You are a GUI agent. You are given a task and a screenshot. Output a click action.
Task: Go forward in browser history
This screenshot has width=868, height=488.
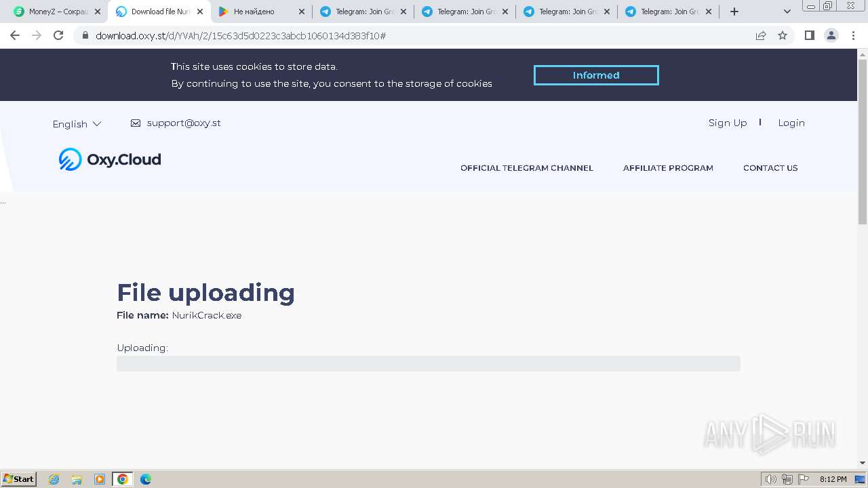click(37, 35)
